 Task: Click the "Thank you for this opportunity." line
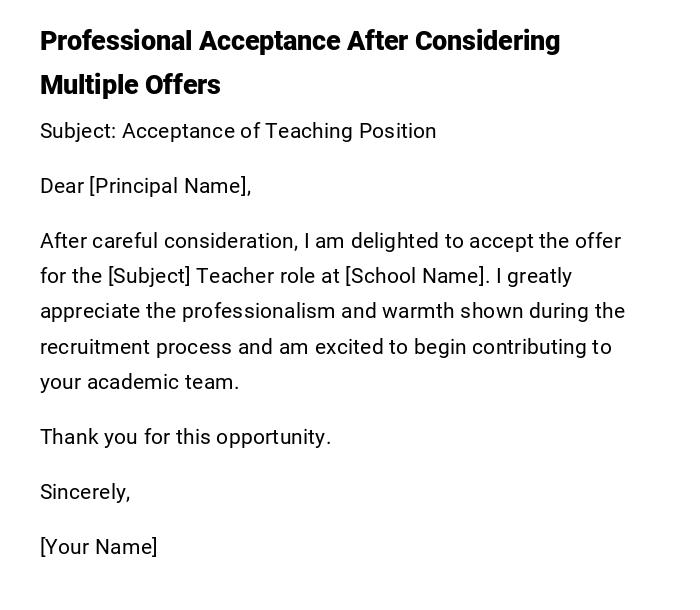(x=185, y=437)
